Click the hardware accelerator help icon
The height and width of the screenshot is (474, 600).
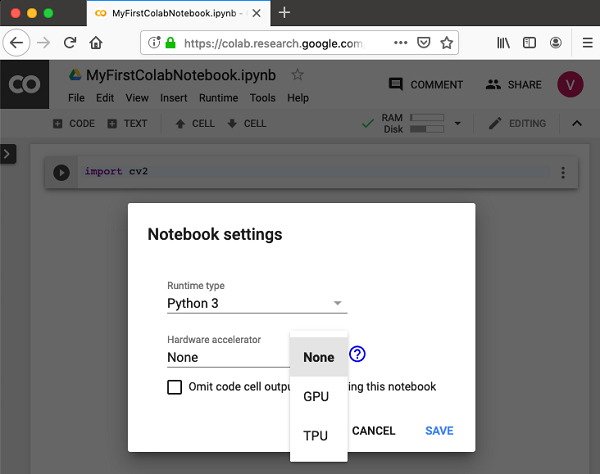pos(357,354)
